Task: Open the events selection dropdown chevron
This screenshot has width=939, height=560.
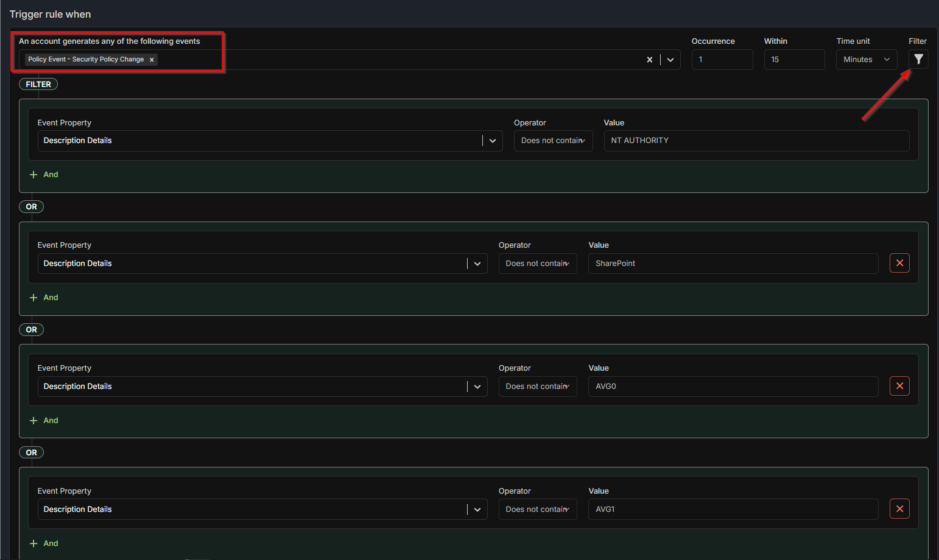Action: pos(670,60)
